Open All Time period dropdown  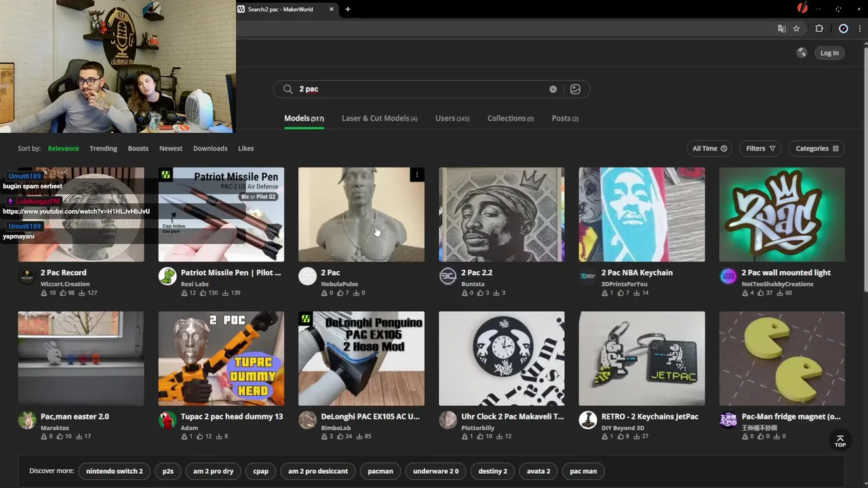pyautogui.click(x=709, y=148)
